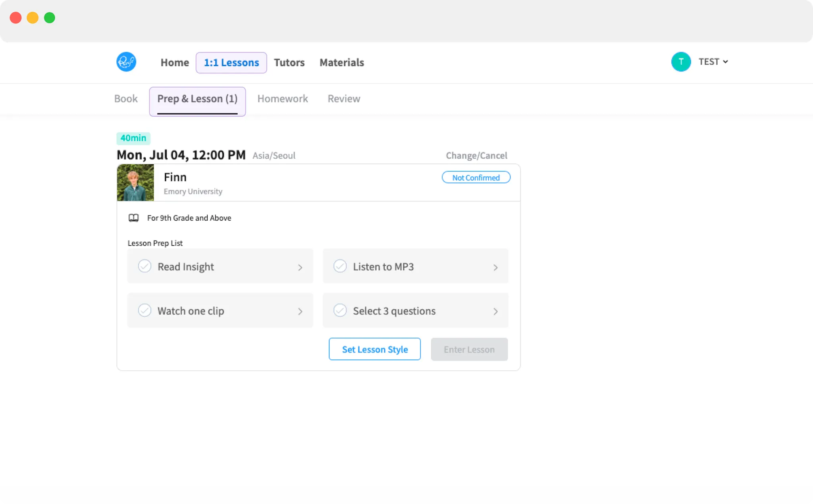
Task: Click the red window close dot
Action: 15,18
